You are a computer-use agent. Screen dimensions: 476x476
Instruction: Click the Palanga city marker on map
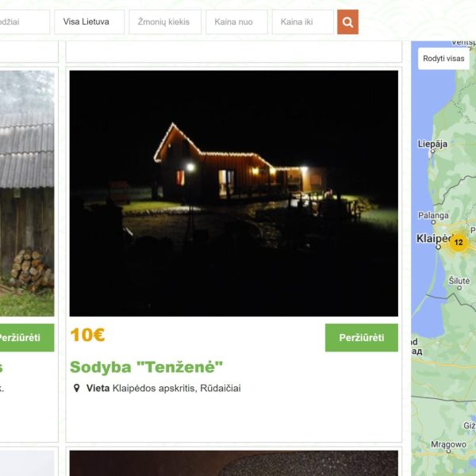click(433, 222)
